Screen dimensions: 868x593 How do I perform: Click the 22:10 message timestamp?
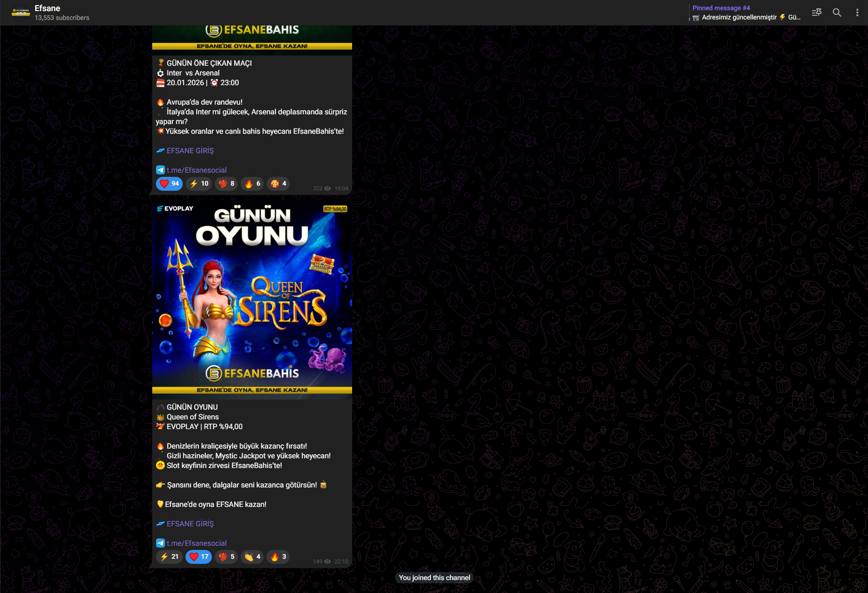click(x=341, y=562)
